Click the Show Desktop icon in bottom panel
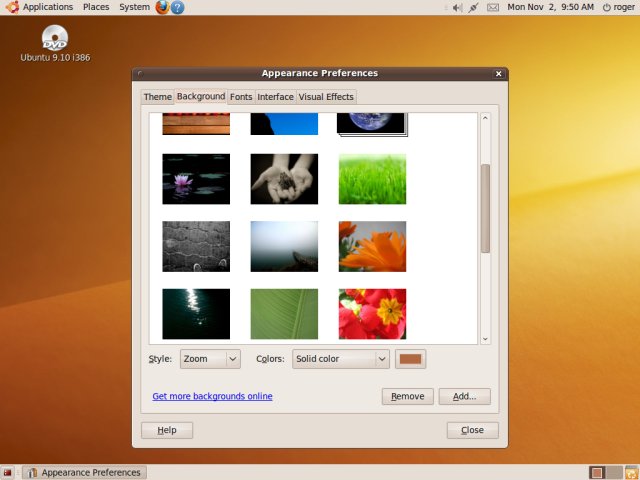640x480 pixels. 8,472
